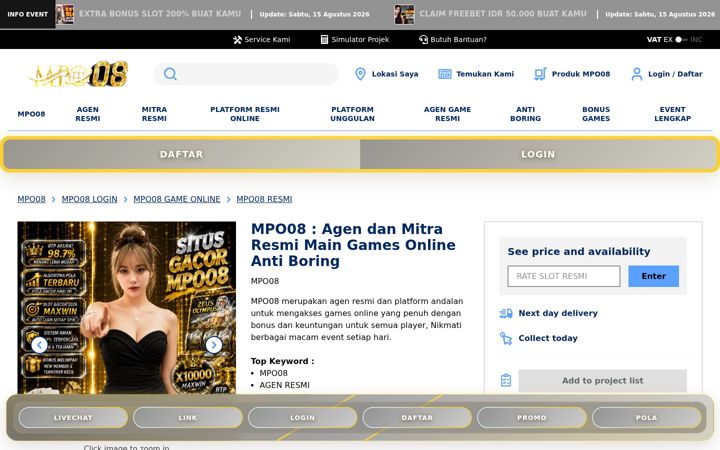720x450 pixels.
Task: Click the search text field
Action: click(x=246, y=74)
